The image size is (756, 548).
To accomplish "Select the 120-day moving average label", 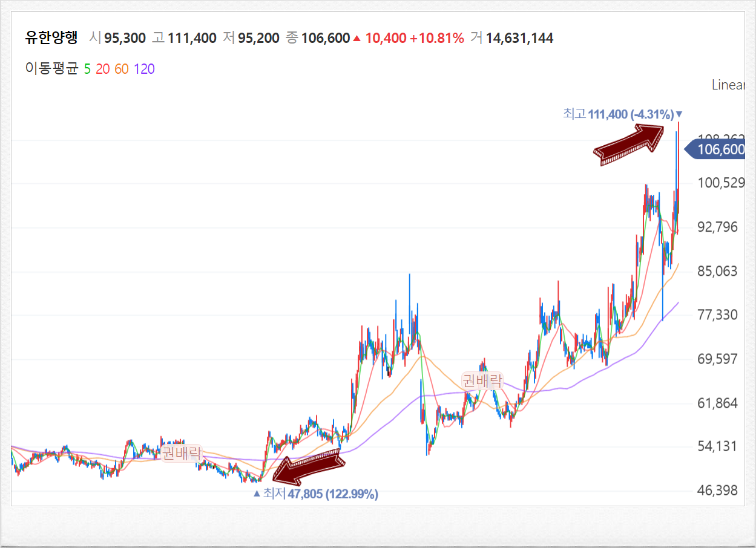I will click(144, 69).
